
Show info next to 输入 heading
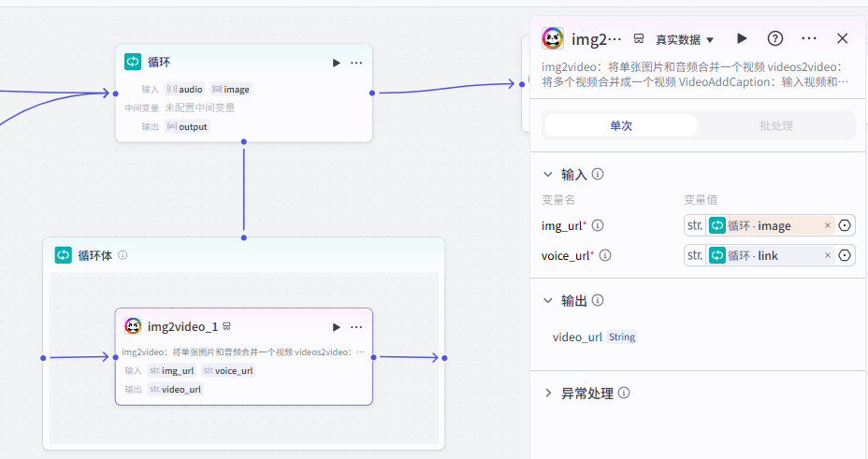[x=598, y=174]
